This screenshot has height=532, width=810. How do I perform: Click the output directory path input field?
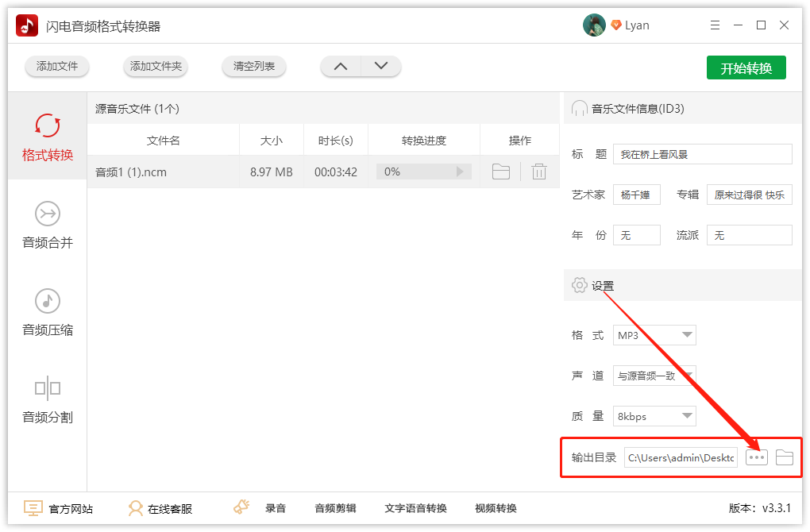(681, 457)
